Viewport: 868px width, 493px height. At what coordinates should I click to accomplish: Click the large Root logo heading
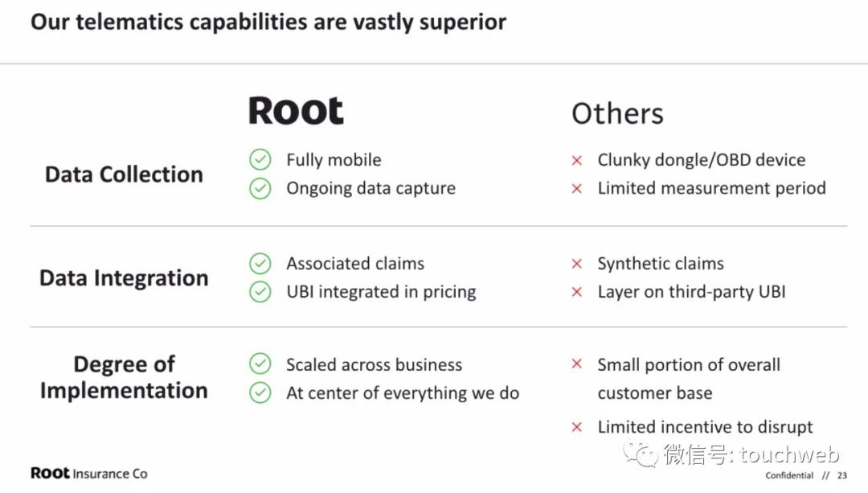[x=296, y=111]
